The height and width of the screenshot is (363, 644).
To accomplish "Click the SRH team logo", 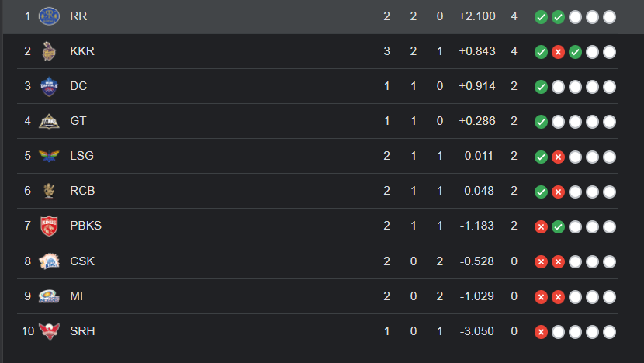I will pyautogui.click(x=49, y=331).
